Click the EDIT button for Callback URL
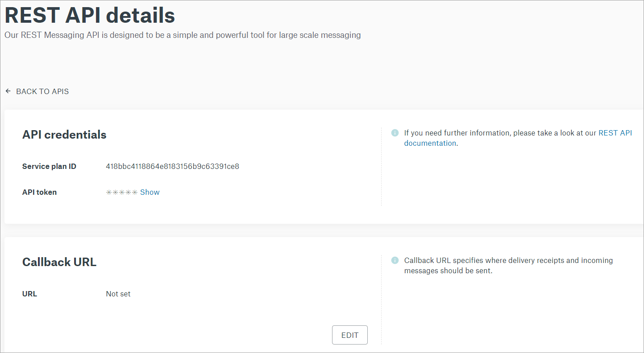The image size is (644, 353). click(350, 335)
